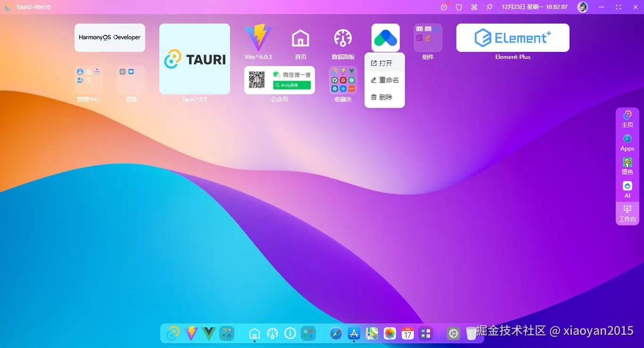The image size is (644, 348).
Task: Select 工作台 in the right sidebar
Action: click(x=627, y=214)
